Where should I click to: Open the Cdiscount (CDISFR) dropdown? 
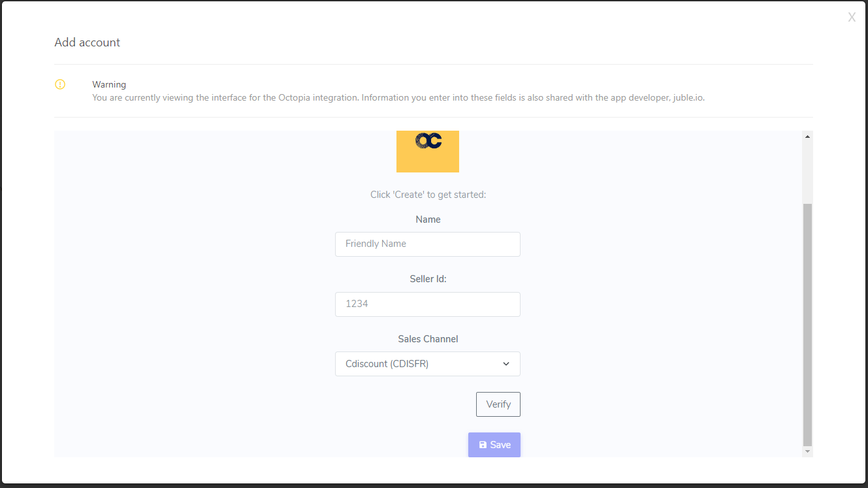tap(427, 364)
